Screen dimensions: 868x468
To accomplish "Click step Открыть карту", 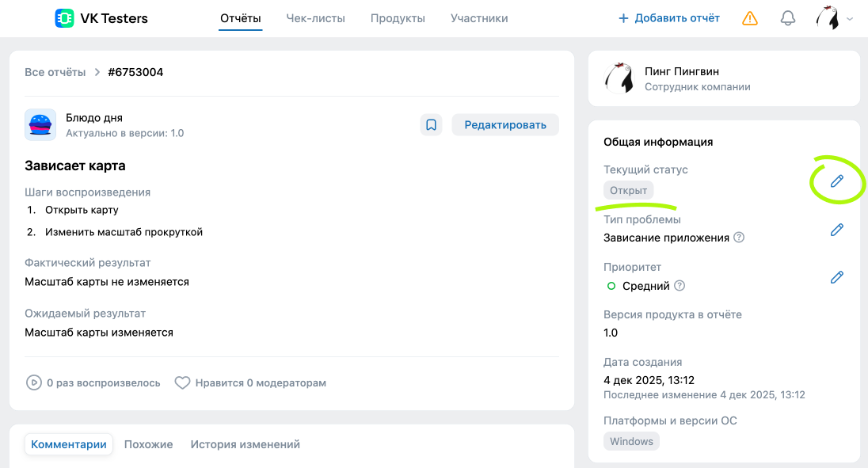I will 82,210.
